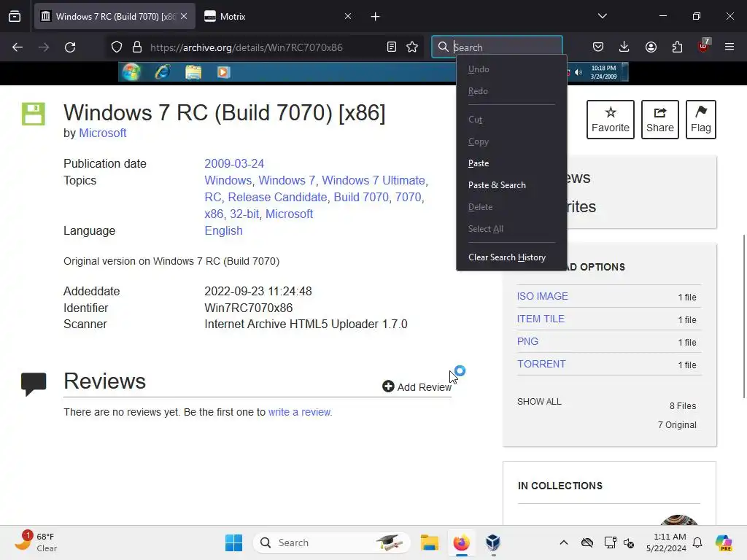
Task: Click SHOW ALL download files
Action: (x=539, y=402)
